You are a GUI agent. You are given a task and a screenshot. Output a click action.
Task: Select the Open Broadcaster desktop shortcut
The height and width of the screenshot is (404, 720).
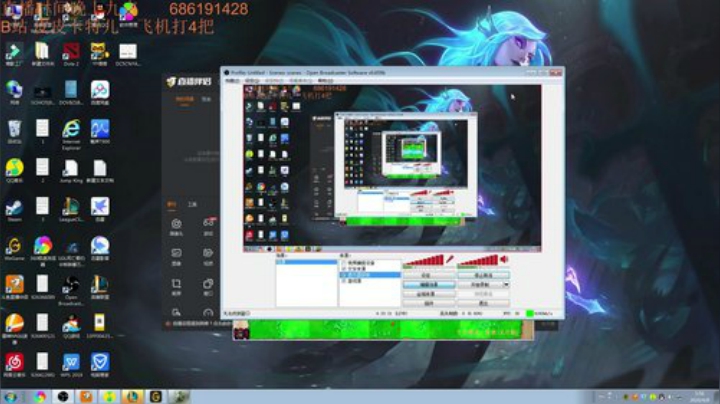[x=71, y=289]
